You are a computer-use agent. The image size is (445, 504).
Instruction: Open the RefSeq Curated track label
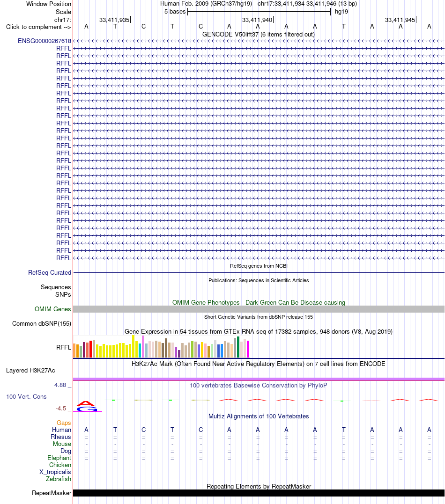coord(50,272)
